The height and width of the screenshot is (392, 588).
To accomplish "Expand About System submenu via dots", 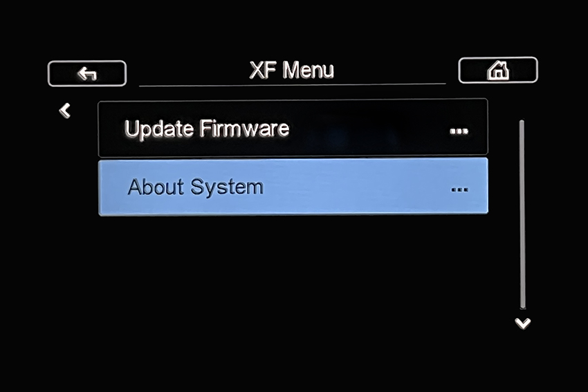I will click(x=459, y=189).
